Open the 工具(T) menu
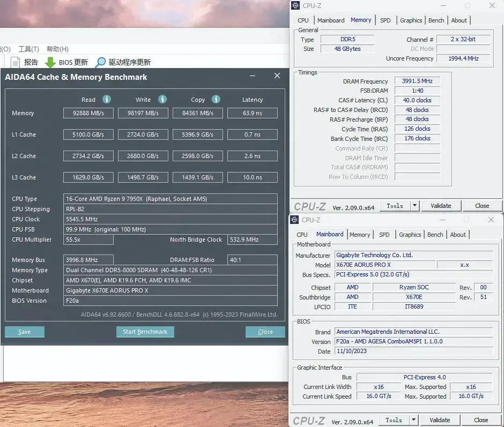 coord(28,49)
